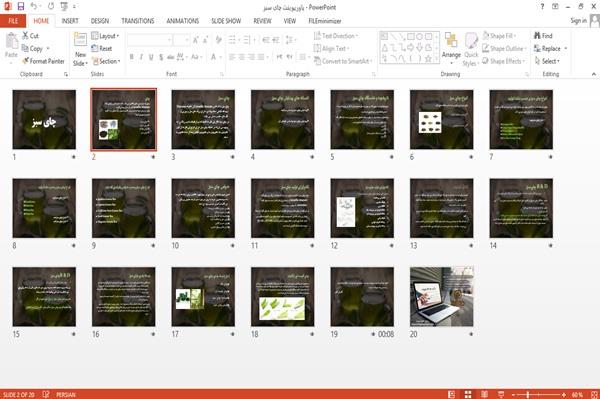Open the Select dropdown

(x=547, y=61)
